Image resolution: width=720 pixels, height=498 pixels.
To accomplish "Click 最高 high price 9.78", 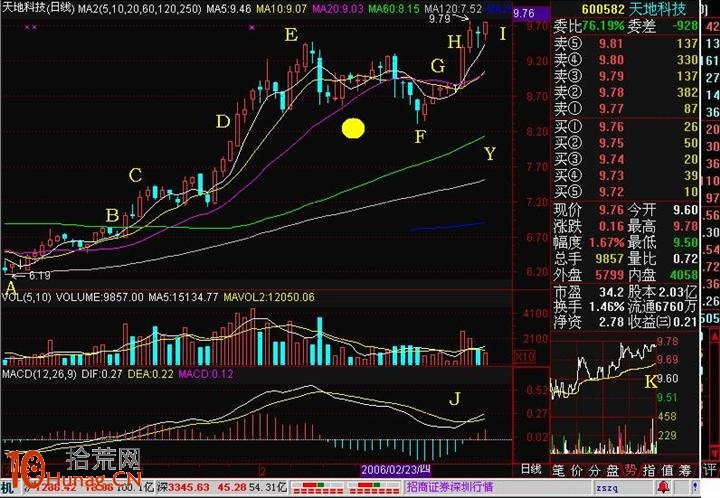I will pos(686,226).
